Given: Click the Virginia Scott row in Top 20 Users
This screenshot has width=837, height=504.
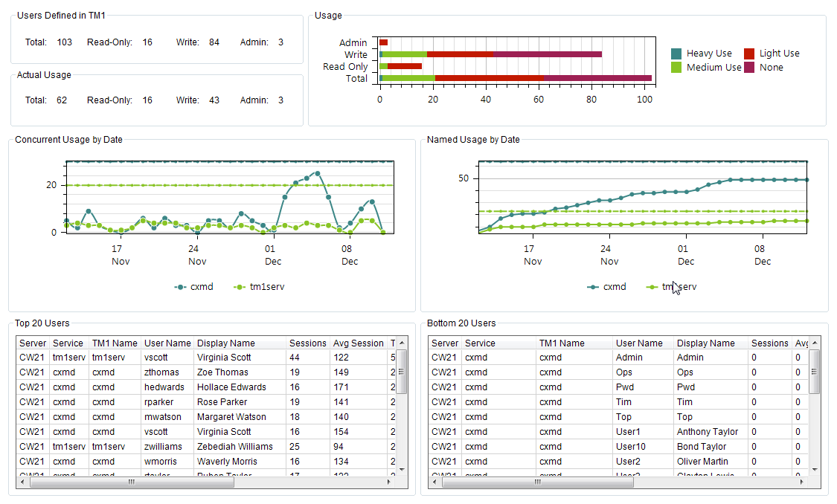Looking at the screenshot, I should (223, 357).
